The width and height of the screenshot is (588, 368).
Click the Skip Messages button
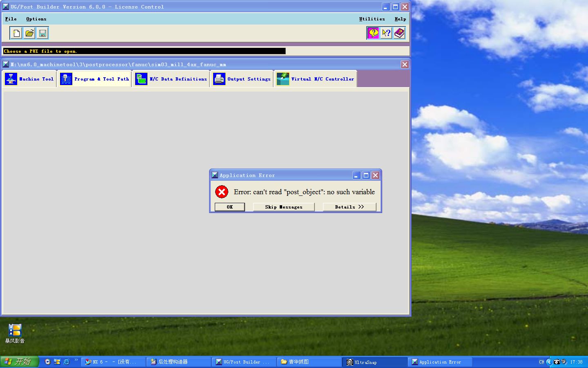point(284,207)
